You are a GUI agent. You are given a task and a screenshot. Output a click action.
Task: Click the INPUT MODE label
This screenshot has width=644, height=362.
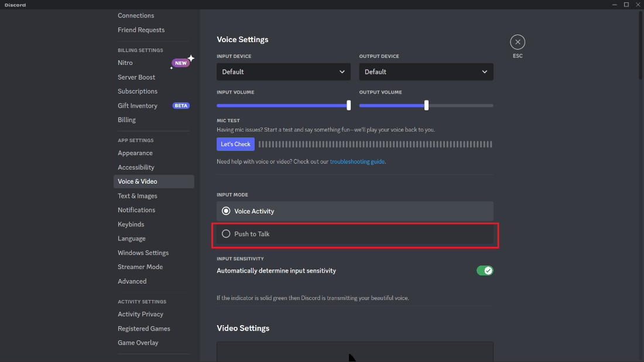[x=232, y=195]
